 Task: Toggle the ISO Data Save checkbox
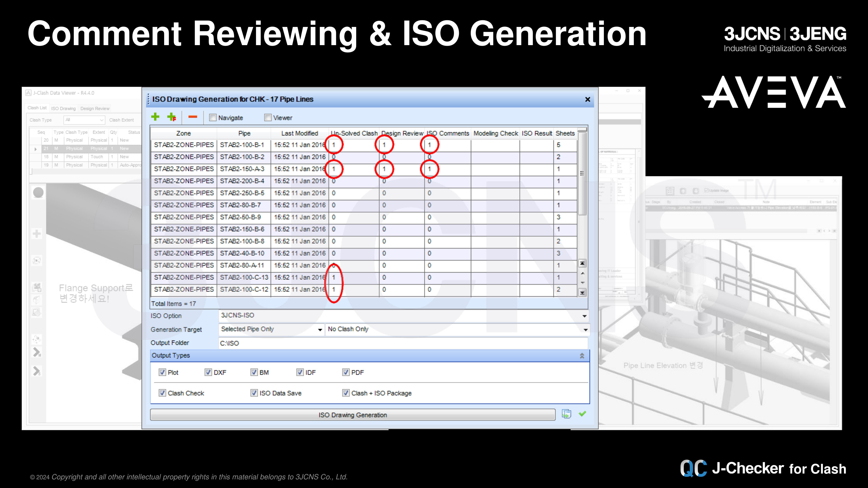click(254, 393)
